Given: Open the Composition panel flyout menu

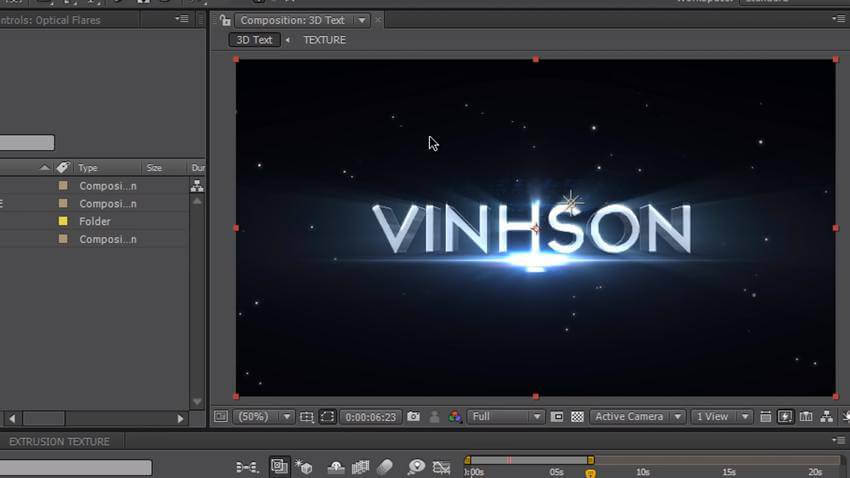Looking at the screenshot, I should pyautogui.click(x=838, y=19).
